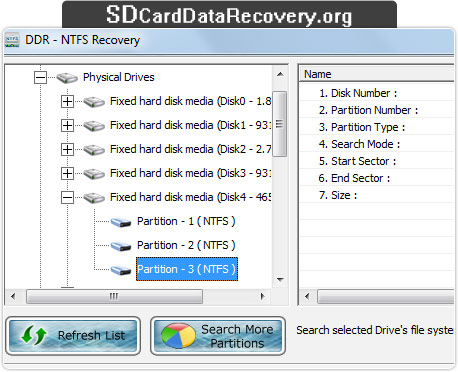Click the tree vertical scrollbar thumb
The height and width of the screenshot is (372, 458).
click(x=280, y=124)
